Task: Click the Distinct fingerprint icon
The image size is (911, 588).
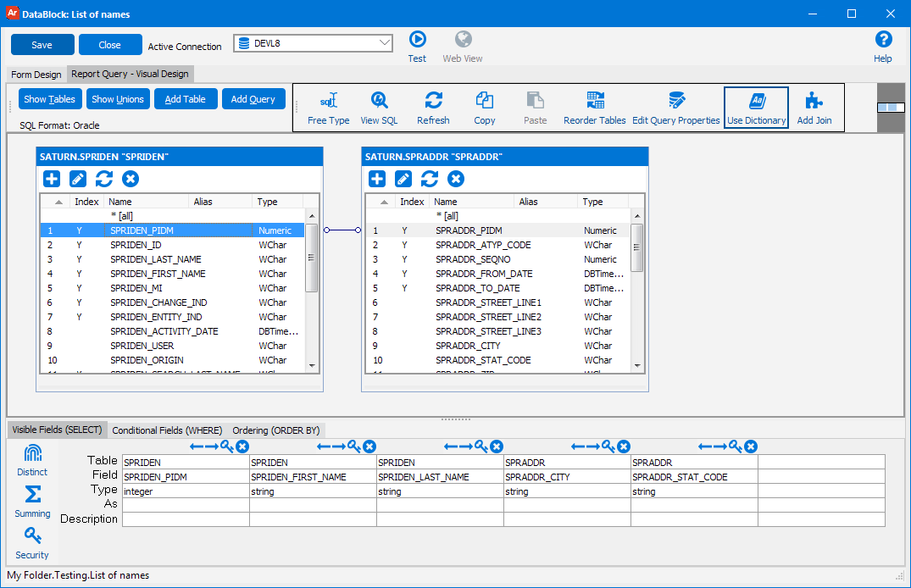Action: pyautogui.click(x=32, y=453)
